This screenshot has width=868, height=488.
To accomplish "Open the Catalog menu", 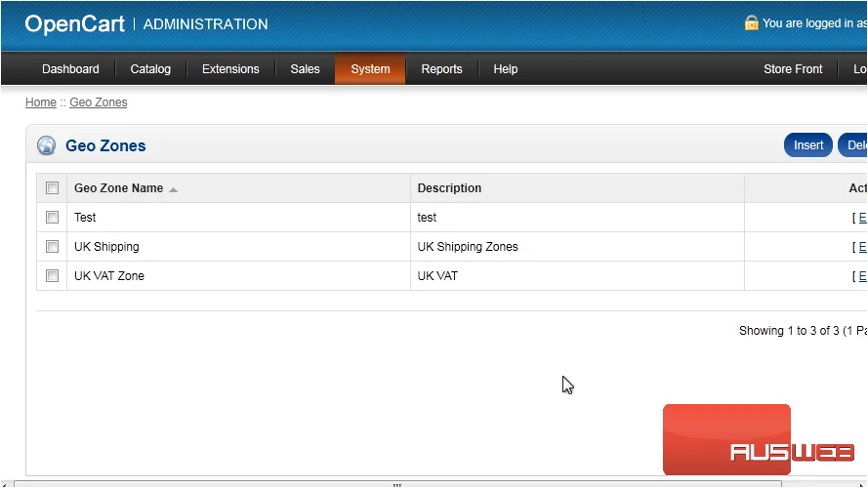I will point(150,69).
